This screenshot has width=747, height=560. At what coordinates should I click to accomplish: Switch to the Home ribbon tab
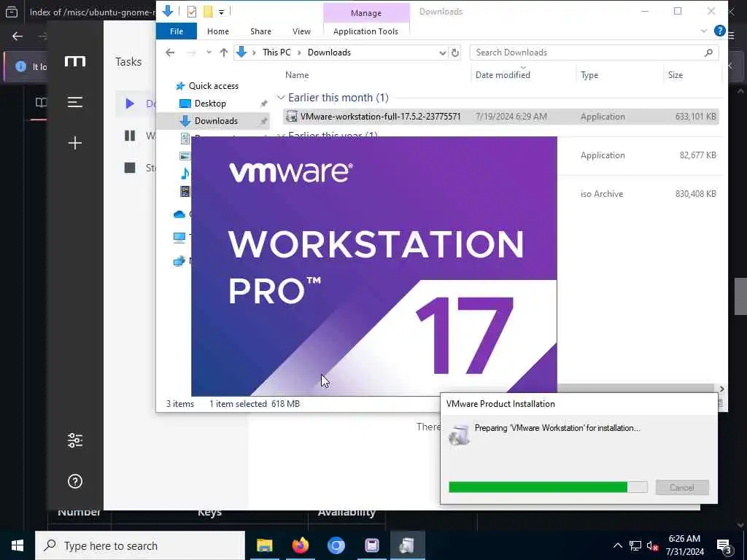[x=217, y=31]
